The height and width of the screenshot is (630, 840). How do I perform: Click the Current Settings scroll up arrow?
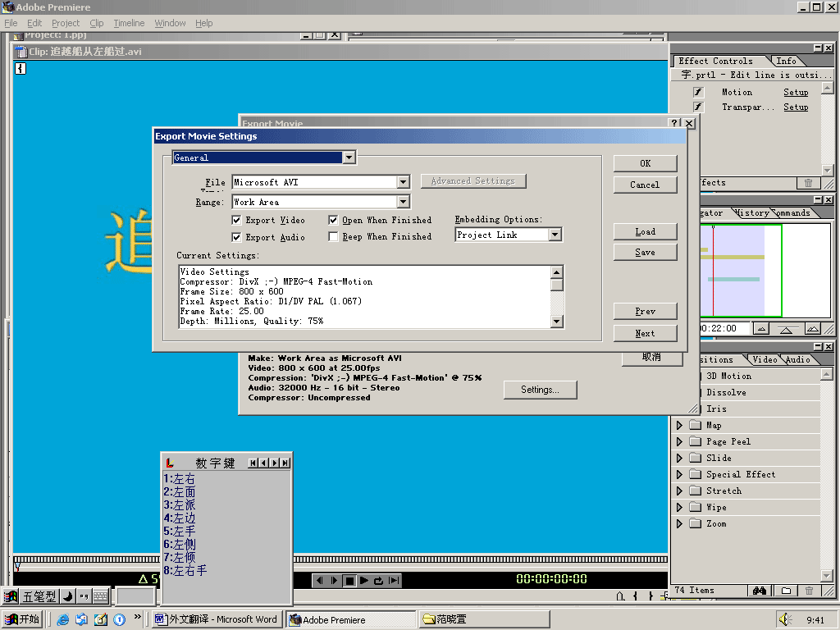[557, 272]
